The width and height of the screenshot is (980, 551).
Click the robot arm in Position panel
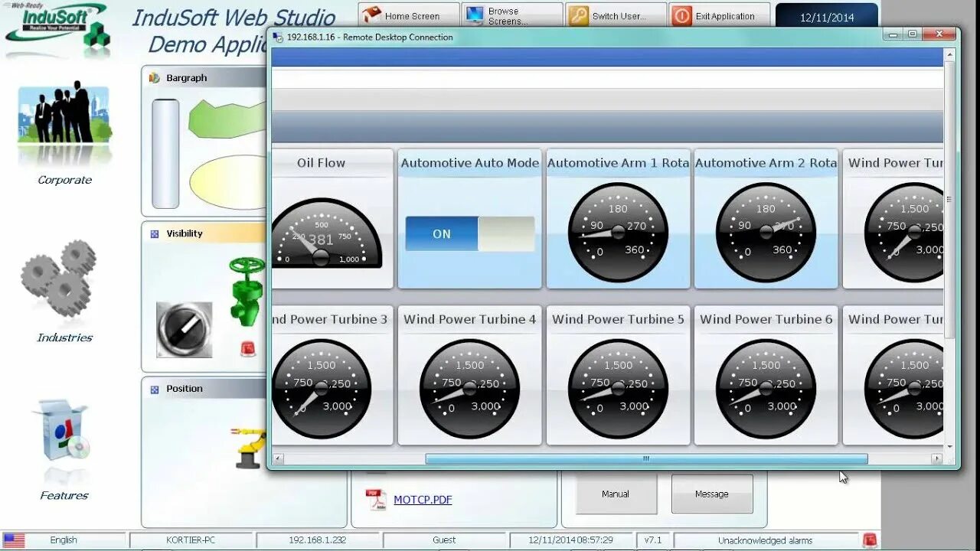[250, 448]
